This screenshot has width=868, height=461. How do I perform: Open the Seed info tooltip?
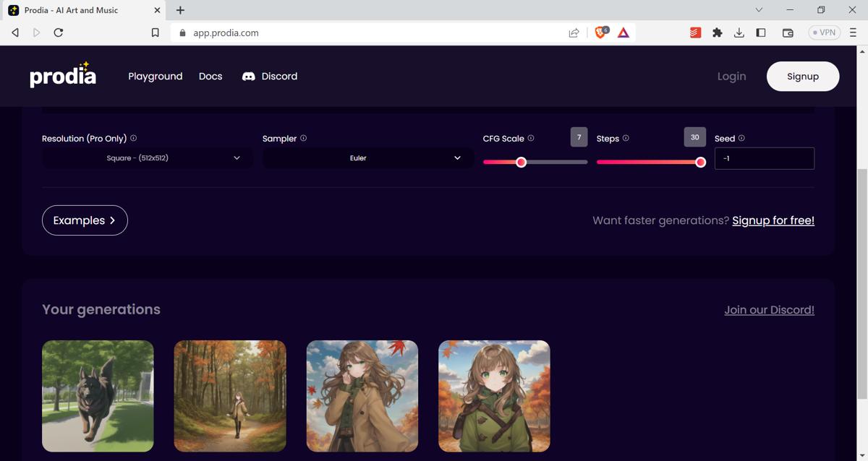(741, 137)
